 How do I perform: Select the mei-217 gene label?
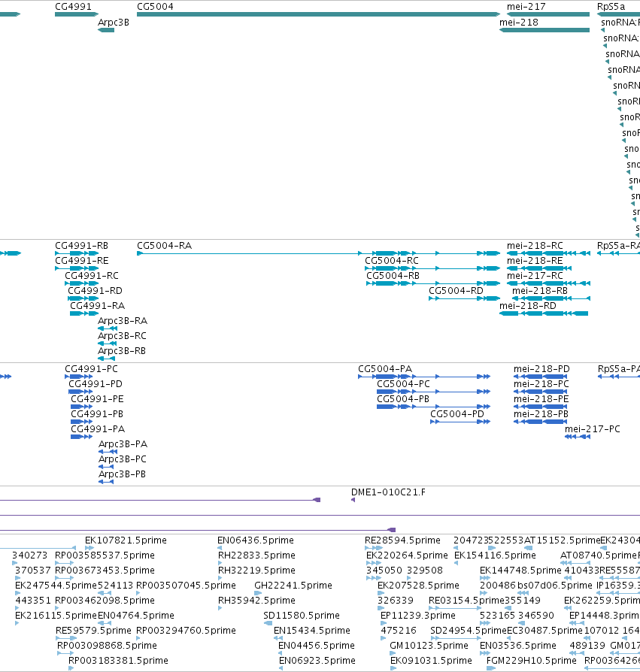point(526,7)
